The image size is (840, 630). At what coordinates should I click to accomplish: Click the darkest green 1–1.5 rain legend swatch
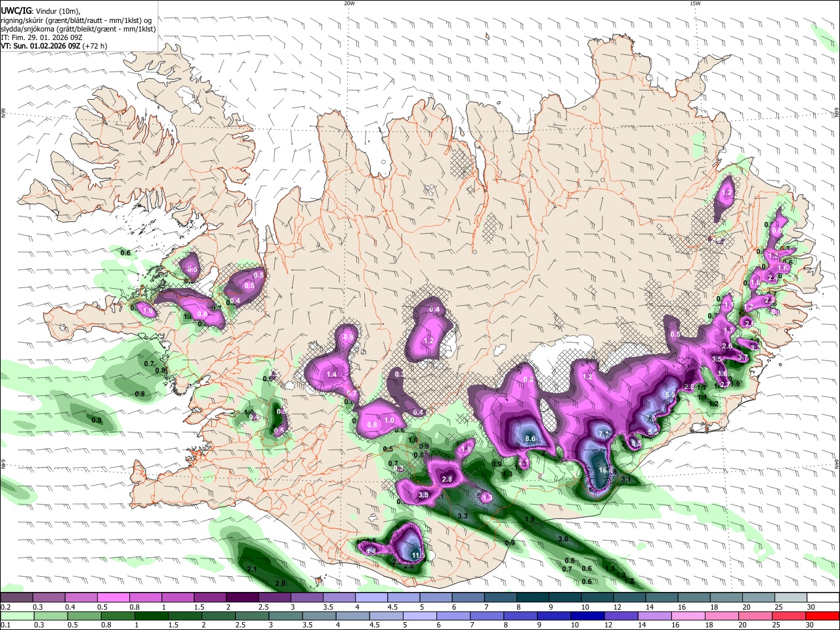pos(151,616)
